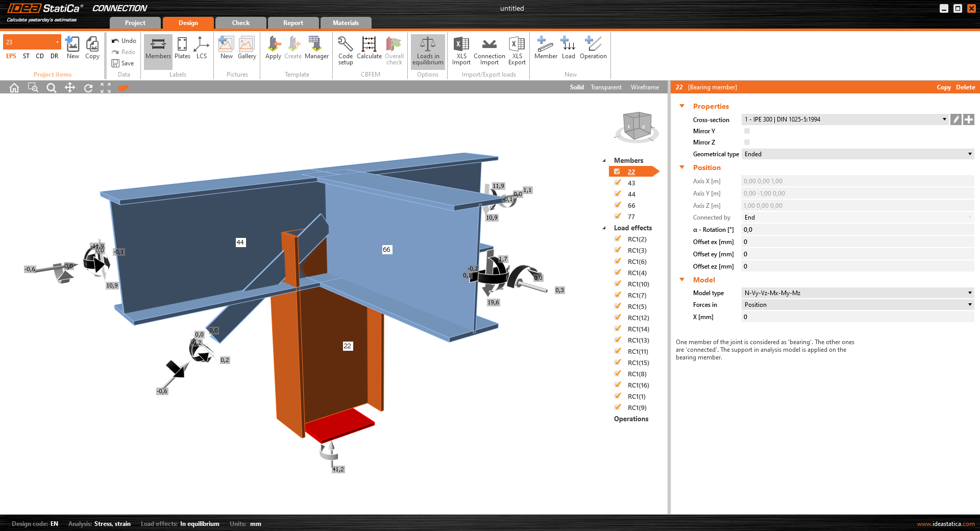Toggle the RC1(2) load effect checkbox
Image resolution: width=980 pixels, height=531 pixels.
click(618, 239)
